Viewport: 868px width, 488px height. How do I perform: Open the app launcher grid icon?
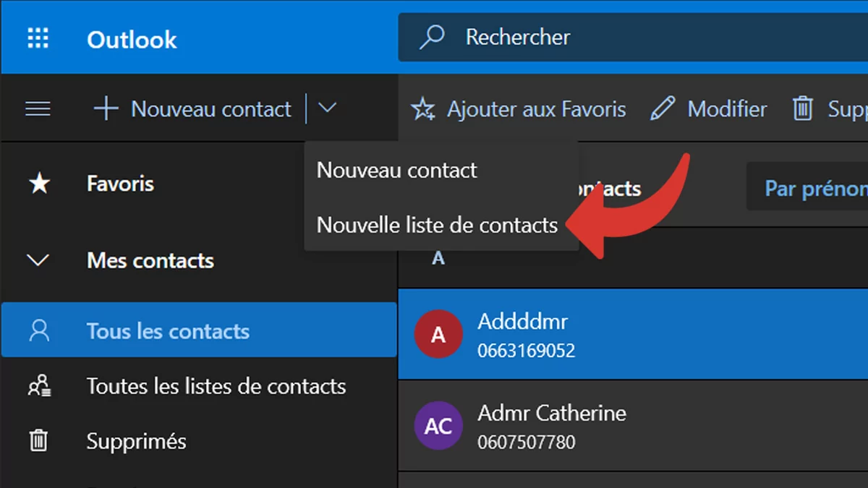click(x=38, y=38)
